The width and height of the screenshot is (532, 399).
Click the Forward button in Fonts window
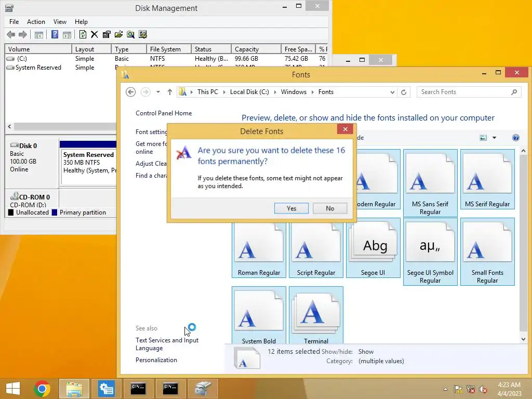tap(145, 92)
